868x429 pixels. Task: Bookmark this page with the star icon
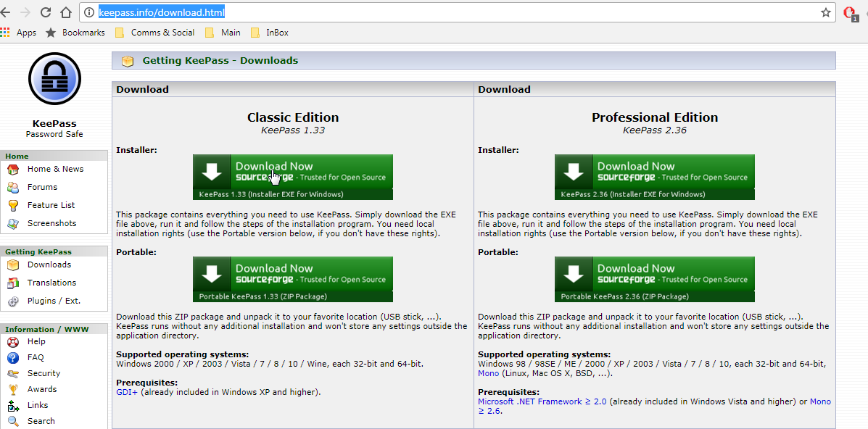[825, 12]
